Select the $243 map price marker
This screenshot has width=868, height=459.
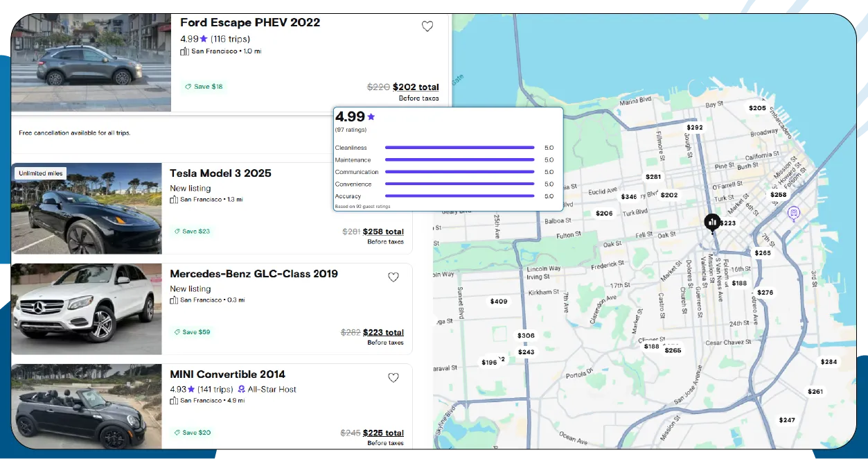(x=526, y=352)
